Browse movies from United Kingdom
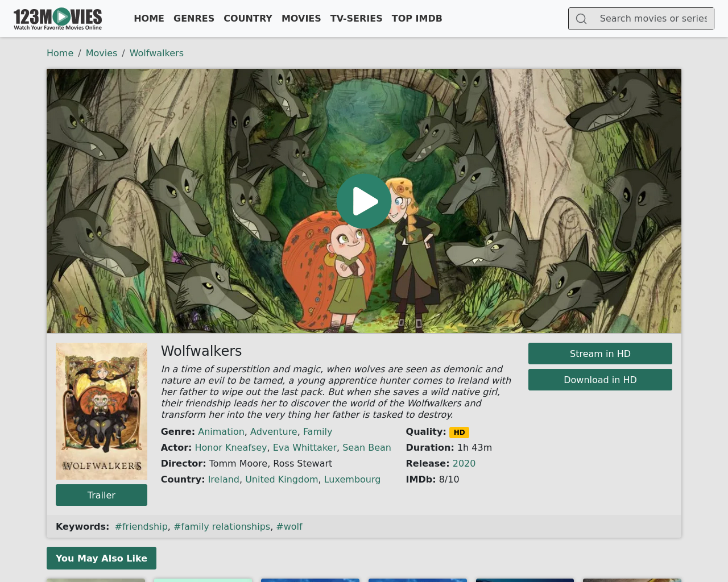This screenshot has height=582, width=728. [282, 479]
